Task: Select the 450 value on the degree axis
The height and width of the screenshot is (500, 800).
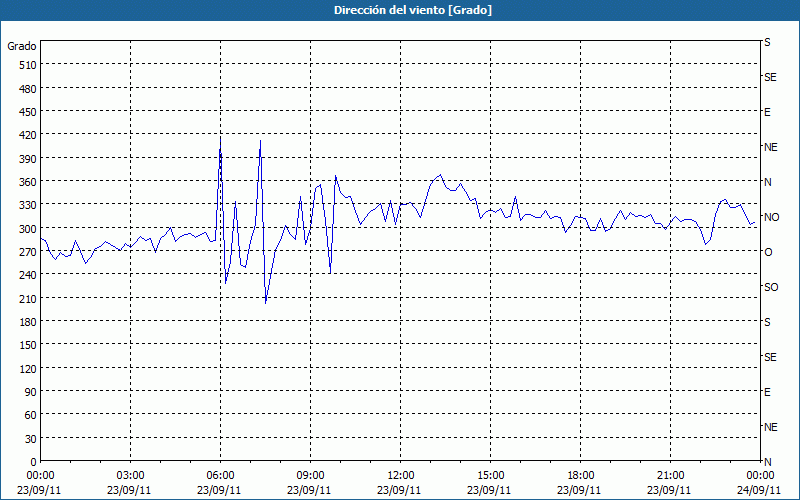Action: [28, 112]
